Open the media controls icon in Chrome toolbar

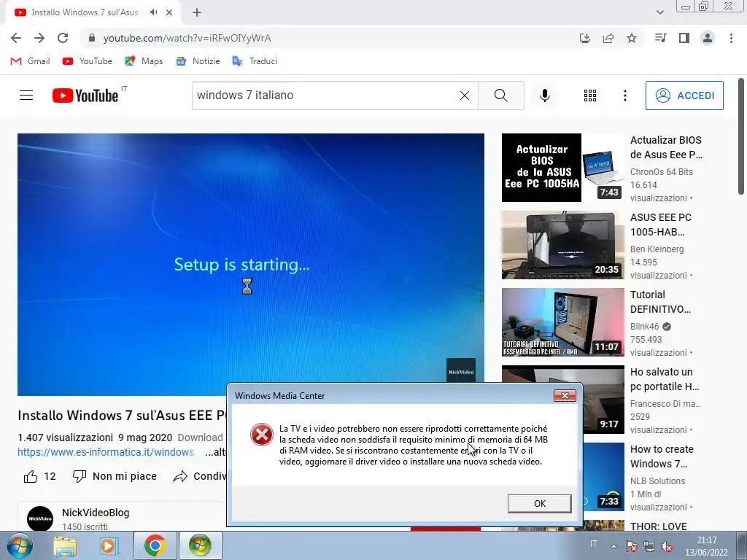(x=660, y=38)
